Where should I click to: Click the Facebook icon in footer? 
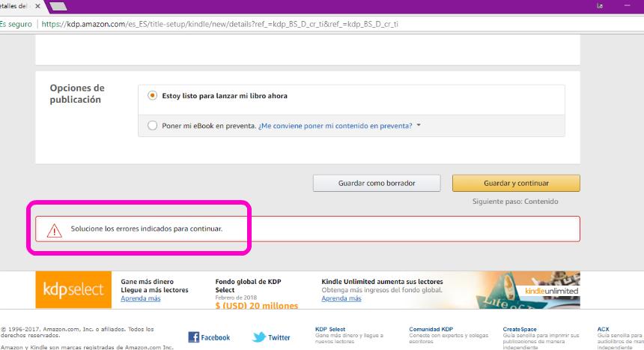point(193,337)
